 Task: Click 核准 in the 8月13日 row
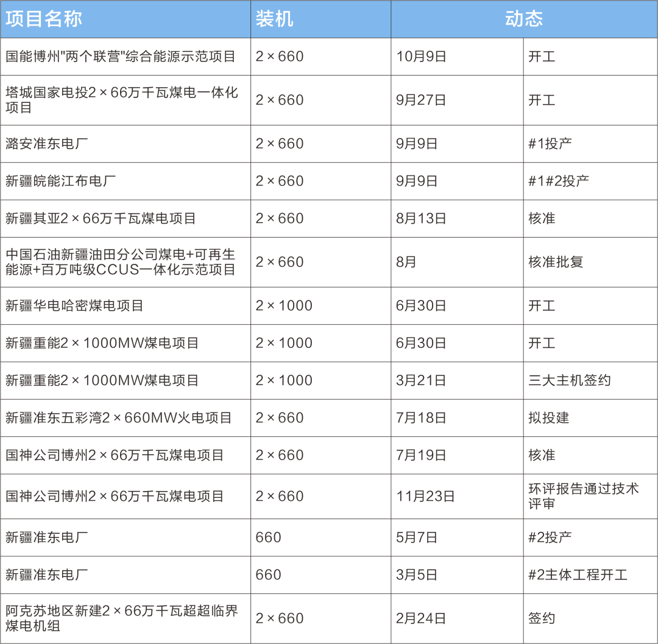tap(590, 219)
